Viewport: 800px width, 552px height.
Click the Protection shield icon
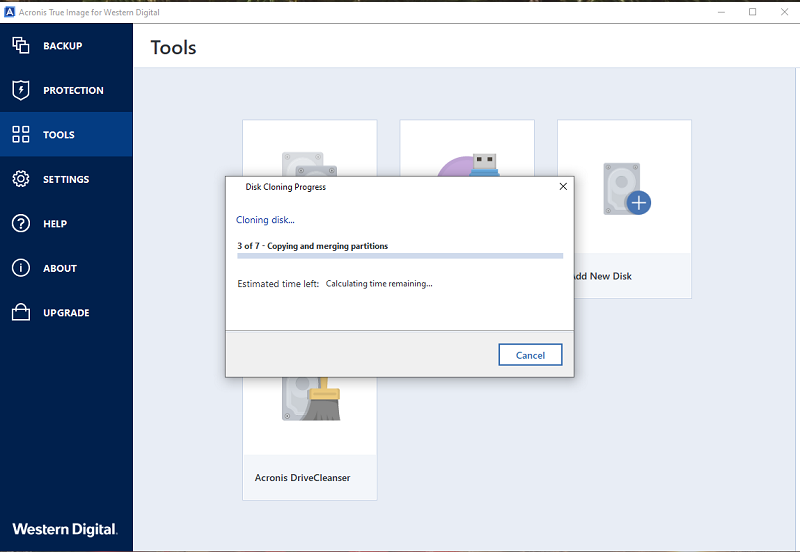pos(21,90)
